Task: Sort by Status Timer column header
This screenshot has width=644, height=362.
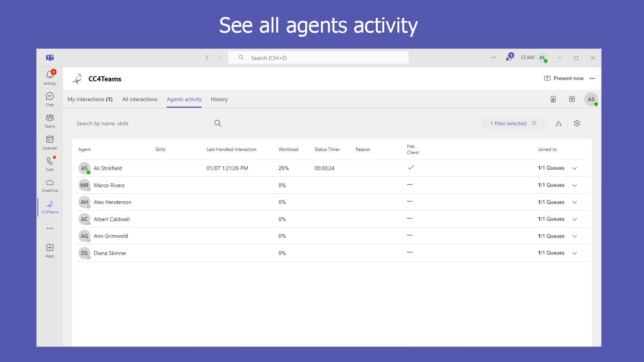Action: point(327,149)
